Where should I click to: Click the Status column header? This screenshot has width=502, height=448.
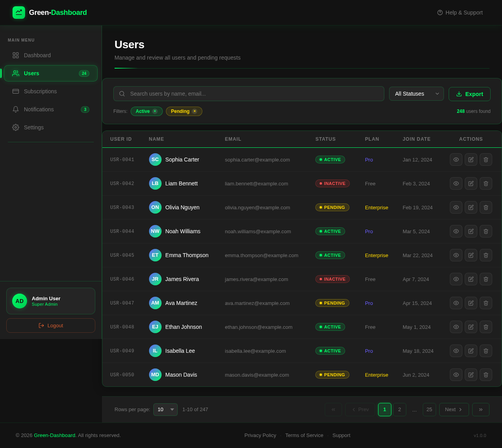[326, 139]
